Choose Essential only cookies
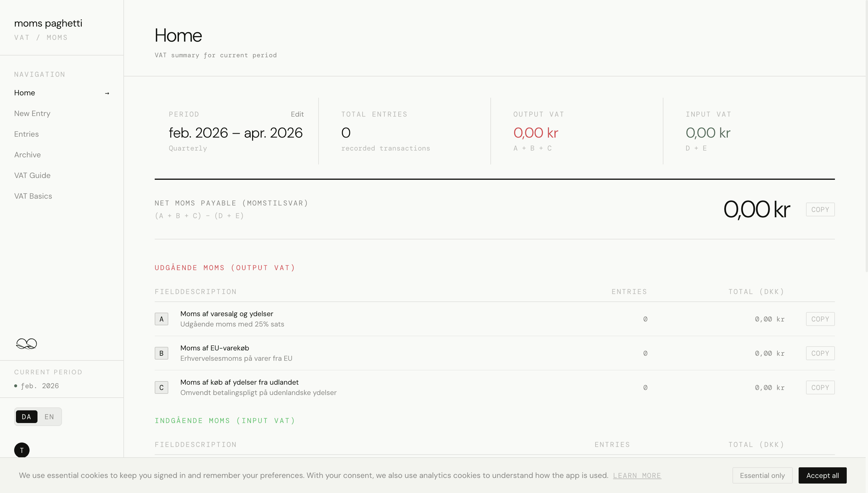This screenshot has height=493, width=868. 762,475
